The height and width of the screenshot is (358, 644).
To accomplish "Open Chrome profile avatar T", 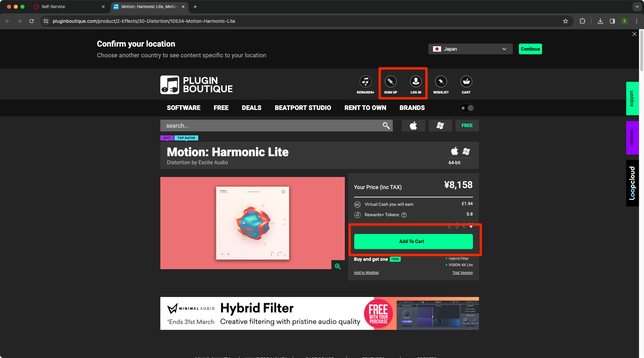I will [x=624, y=21].
